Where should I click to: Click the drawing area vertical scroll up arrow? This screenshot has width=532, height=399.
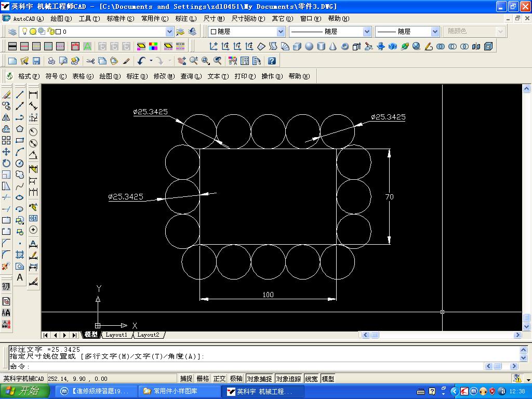(527, 89)
